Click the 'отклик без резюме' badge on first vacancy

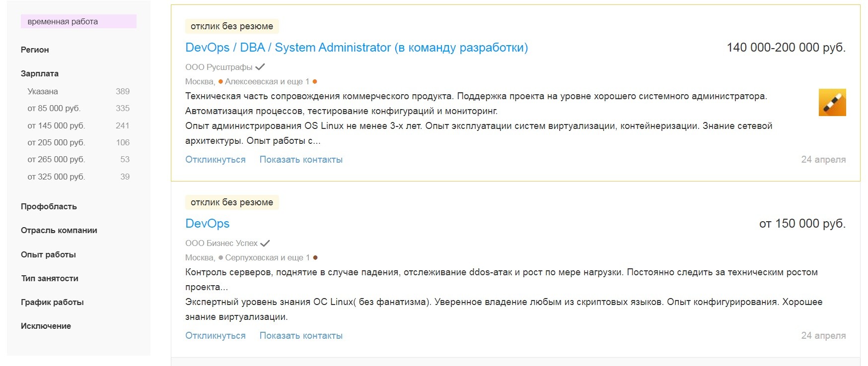(x=233, y=26)
